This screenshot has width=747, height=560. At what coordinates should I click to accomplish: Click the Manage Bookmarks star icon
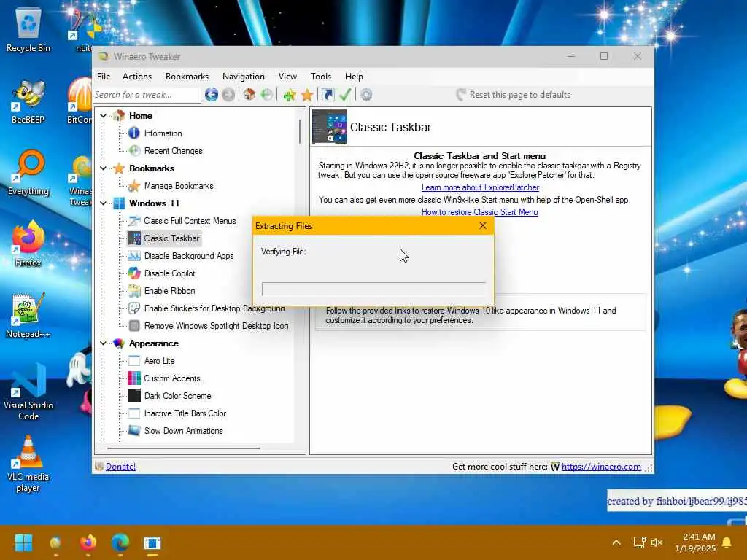134,186
